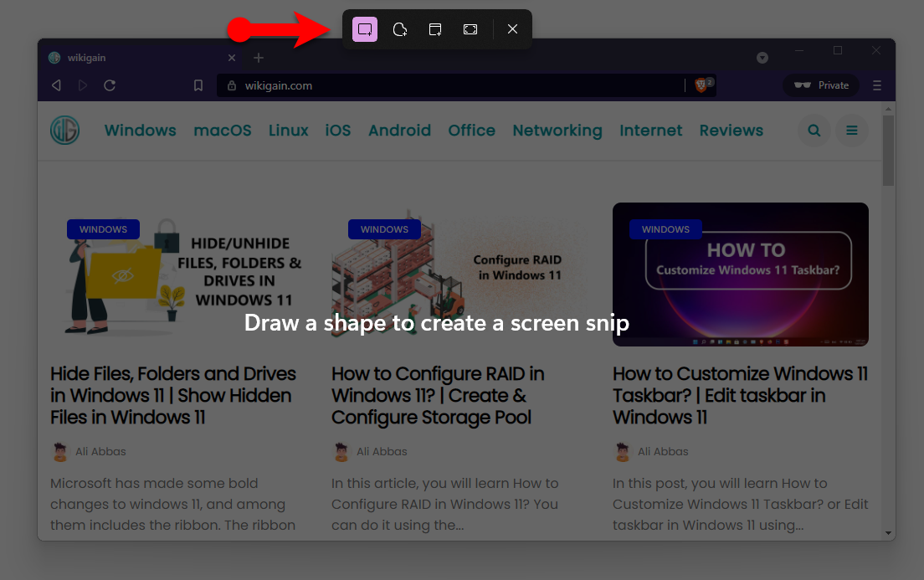Select the Fullscreen Snip mode
Screen dimensions: 924x580
point(470,29)
